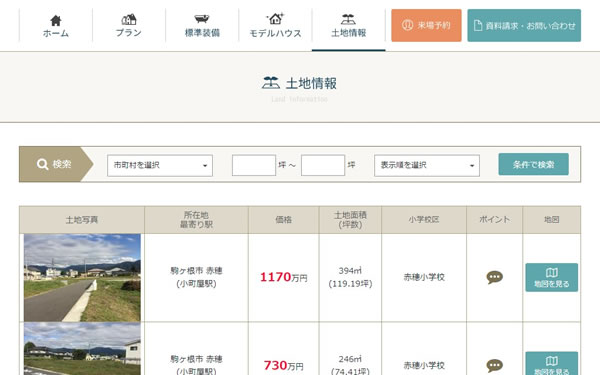Click the 小学校区 column header

coord(424,220)
